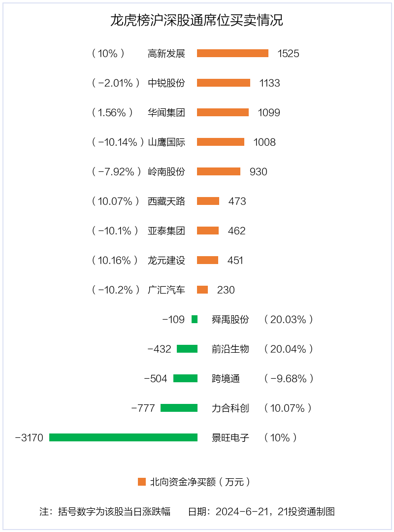
Task: Click the 山鹰国际 stock label
Action: [166, 142]
